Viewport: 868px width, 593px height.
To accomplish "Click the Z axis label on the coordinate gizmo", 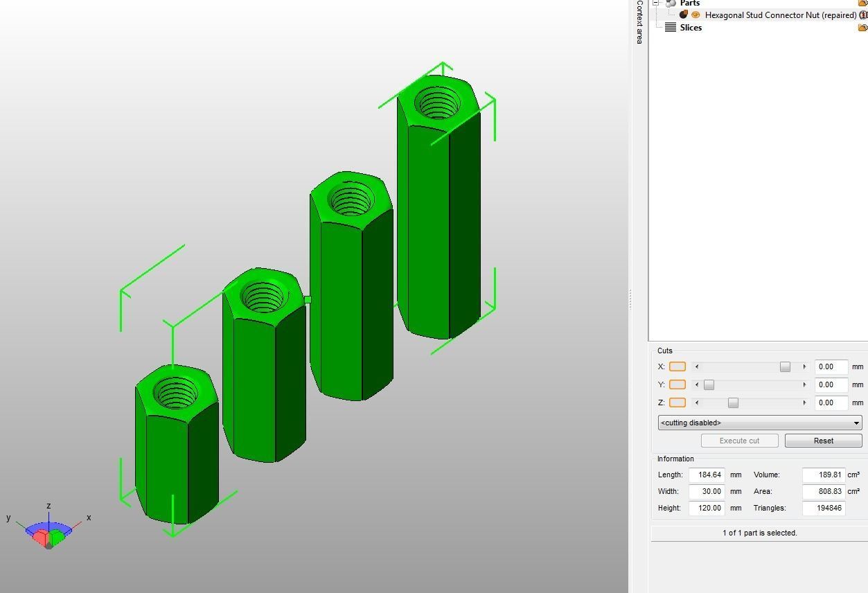I will point(48,506).
